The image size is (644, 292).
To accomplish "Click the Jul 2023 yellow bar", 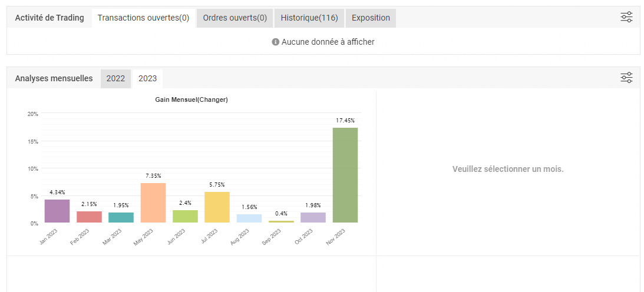I will [x=217, y=207].
